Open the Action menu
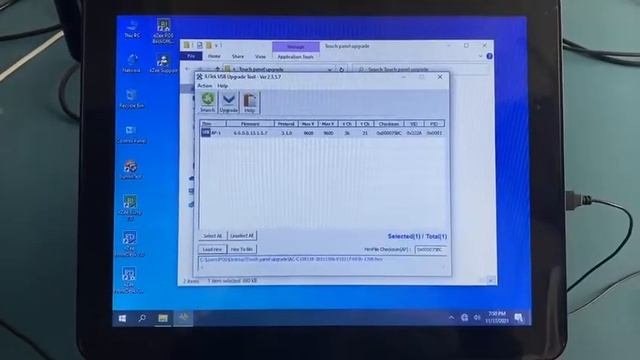Image resolution: width=640 pixels, height=360 pixels. coord(204,86)
